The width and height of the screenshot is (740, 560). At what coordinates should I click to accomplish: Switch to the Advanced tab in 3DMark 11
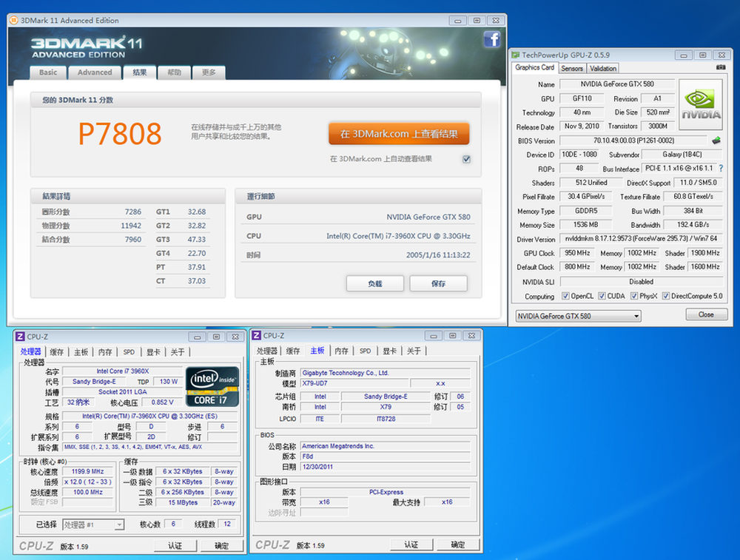point(95,72)
